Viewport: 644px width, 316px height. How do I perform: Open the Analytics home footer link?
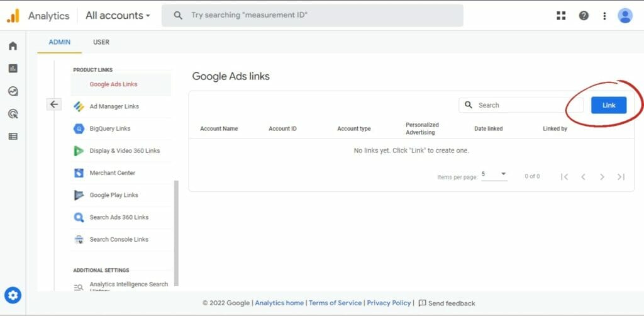tap(279, 303)
